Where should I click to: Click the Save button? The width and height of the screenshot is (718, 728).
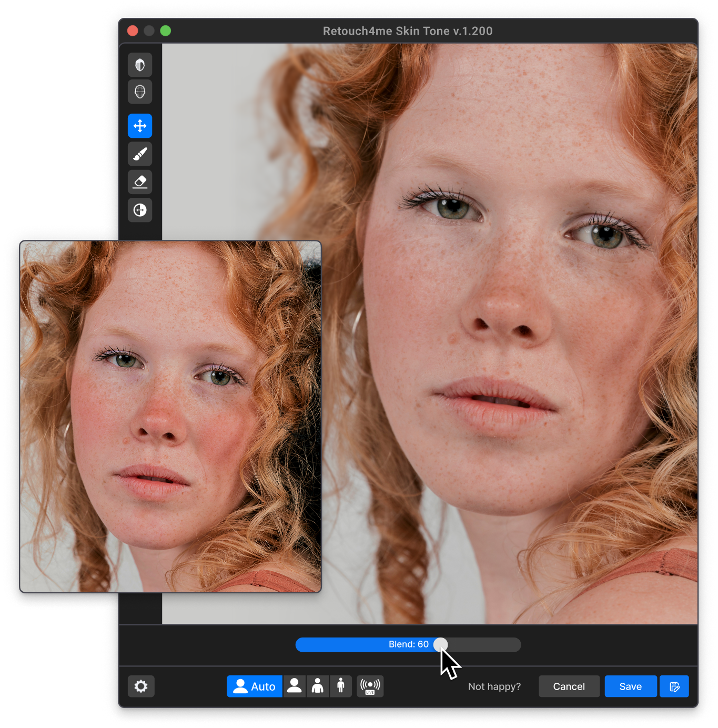(631, 686)
